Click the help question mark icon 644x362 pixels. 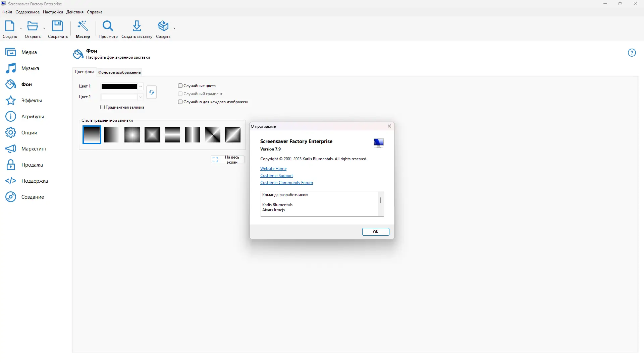pos(632,52)
